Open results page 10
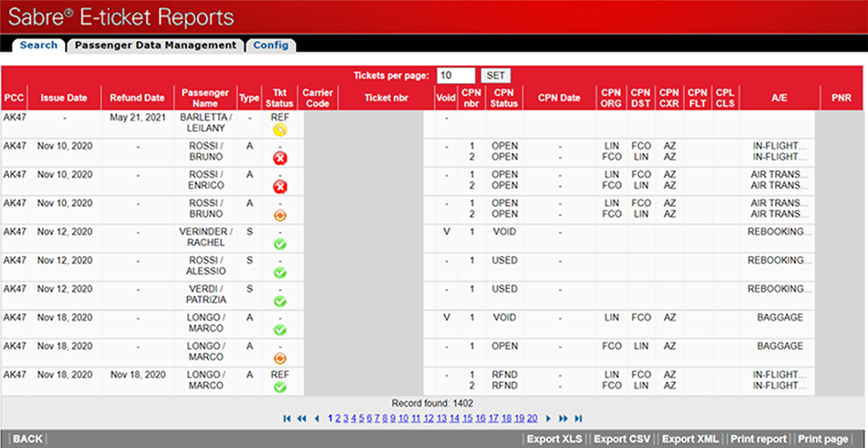The image size is (868, 448). click(403, 419)
